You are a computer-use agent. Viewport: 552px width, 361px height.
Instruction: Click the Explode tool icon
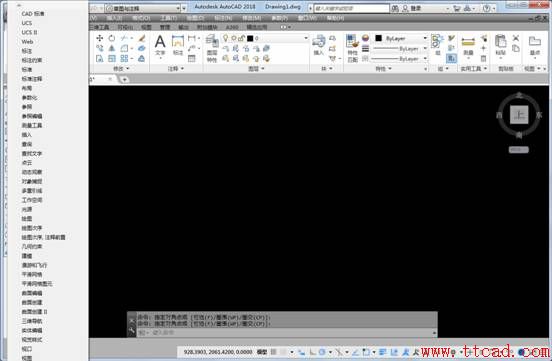point(142,48)
